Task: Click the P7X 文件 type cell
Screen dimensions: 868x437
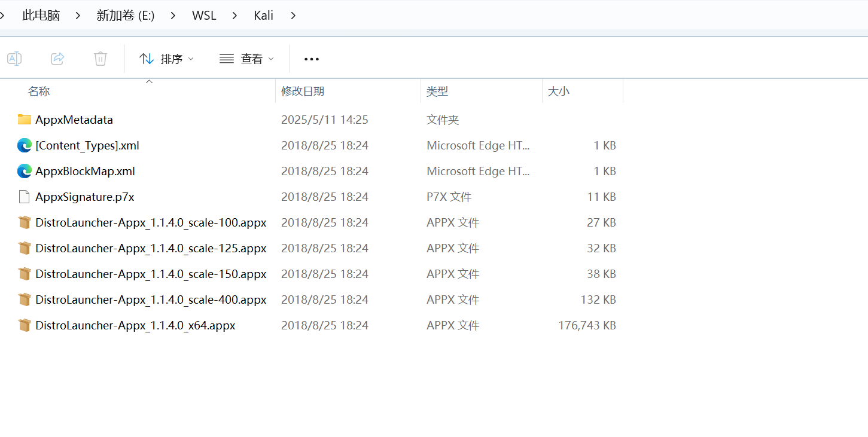Action: coord(449,197)
